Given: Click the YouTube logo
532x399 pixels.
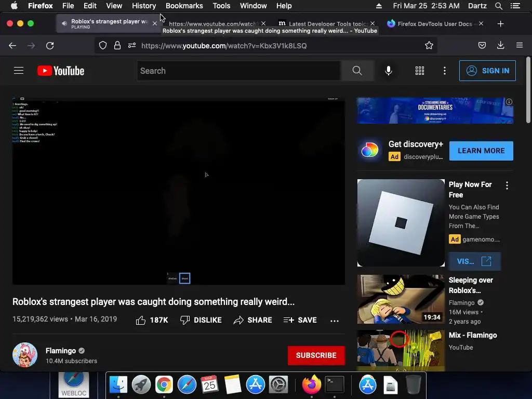Looking at the screenshot, I should pos(61,71).
